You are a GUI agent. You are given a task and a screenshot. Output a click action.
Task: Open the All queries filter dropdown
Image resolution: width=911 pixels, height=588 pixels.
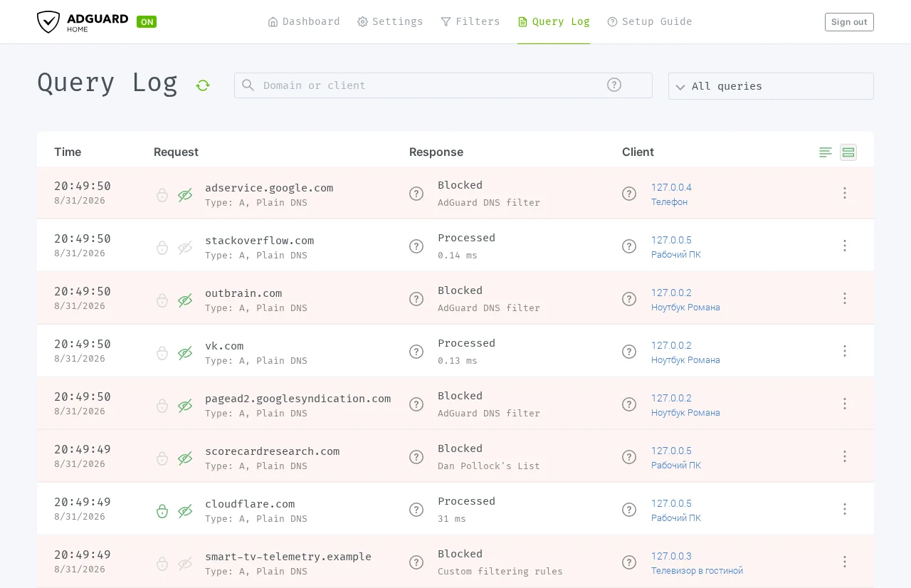pos(771,86)
